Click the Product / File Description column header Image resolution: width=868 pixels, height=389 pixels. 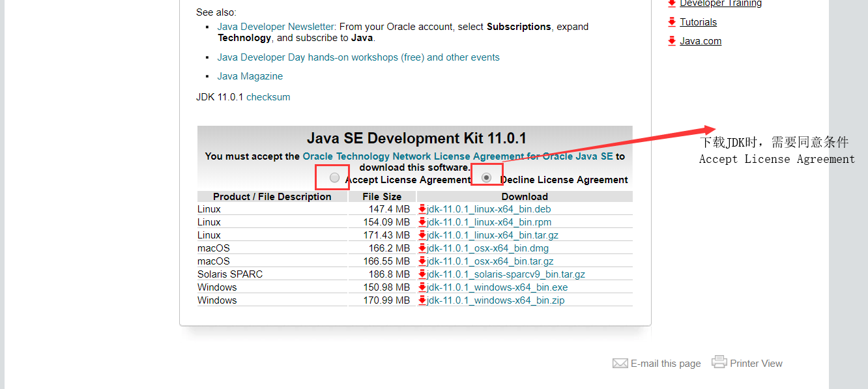[272, 197]
